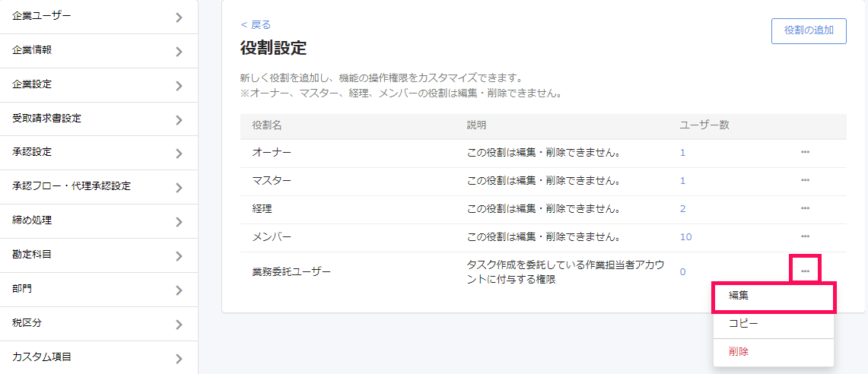Open user count 2 for 経理
868x374 pixels.
pos(682,208)
